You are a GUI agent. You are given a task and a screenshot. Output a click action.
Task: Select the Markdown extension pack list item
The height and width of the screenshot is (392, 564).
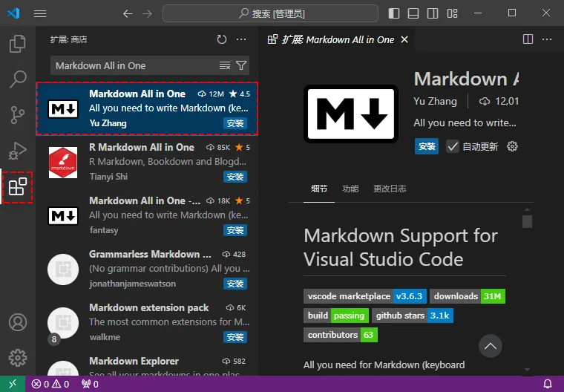click(x=147, y=322)
